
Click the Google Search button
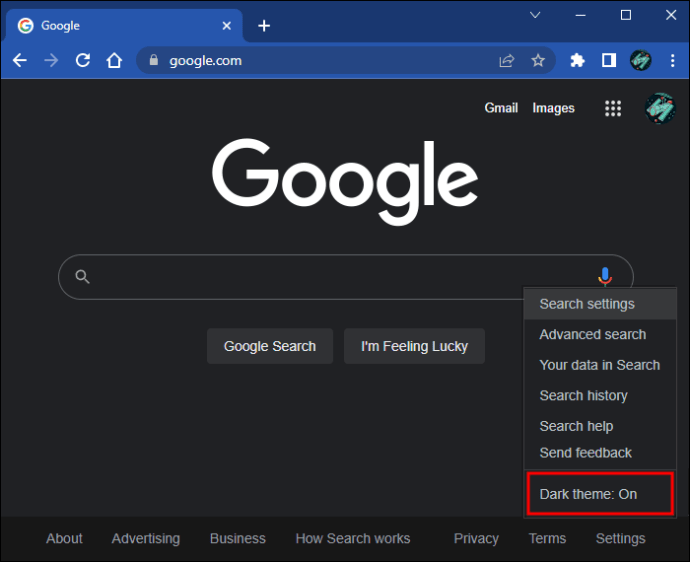pos(270,346)
